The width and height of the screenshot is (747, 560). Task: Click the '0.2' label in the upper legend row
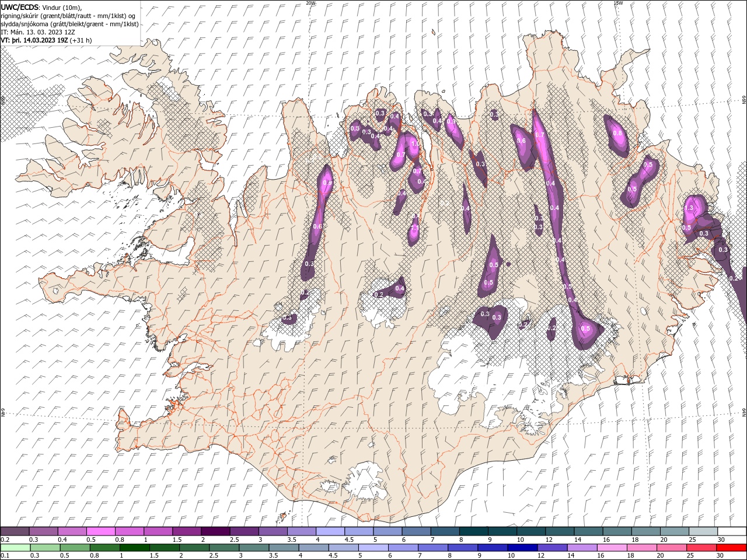click(x=5, y=540)
